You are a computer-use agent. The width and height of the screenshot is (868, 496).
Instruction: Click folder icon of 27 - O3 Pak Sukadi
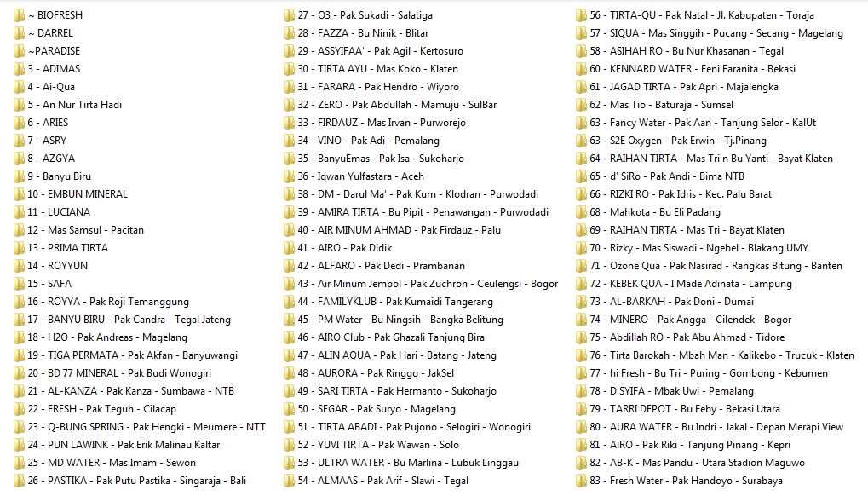289,15
